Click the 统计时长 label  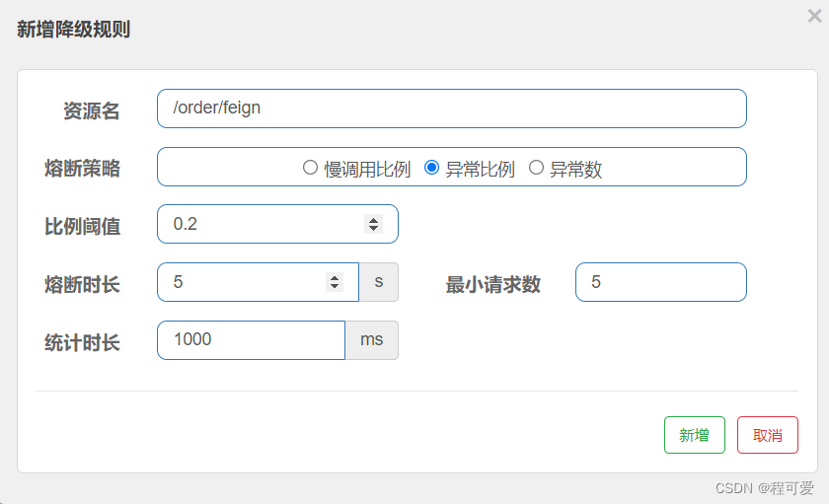(x=83, y=343)
